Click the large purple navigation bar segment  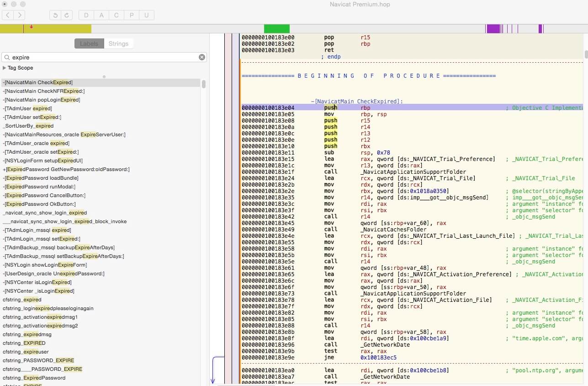point(493,28)
